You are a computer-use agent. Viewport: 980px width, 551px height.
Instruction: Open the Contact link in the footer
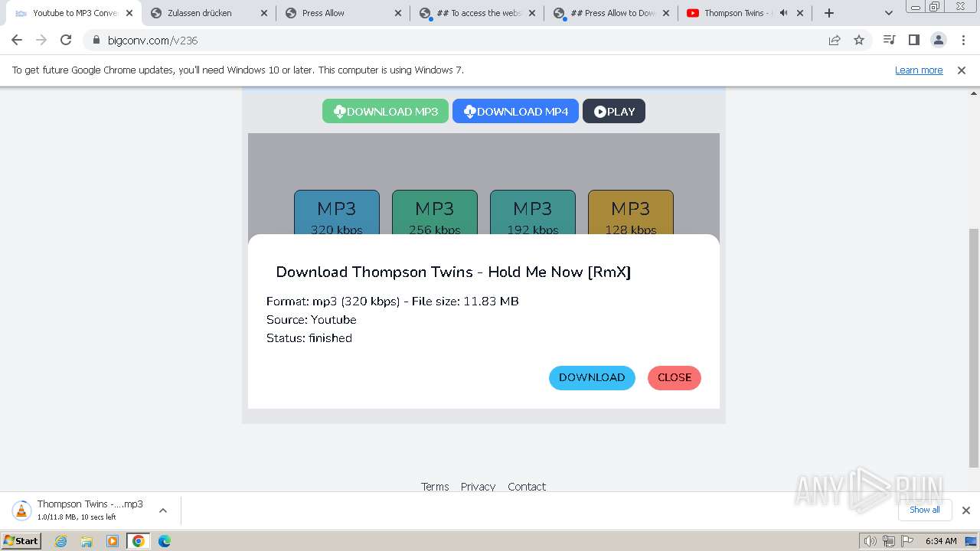coord(527,487)
